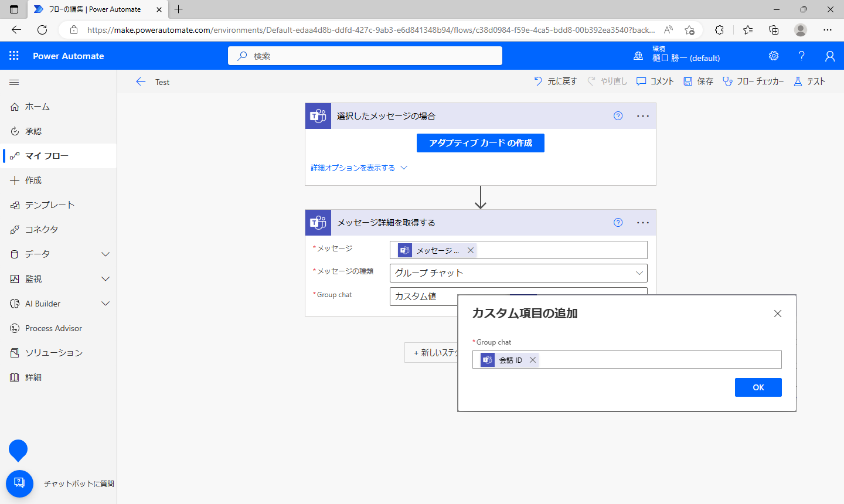Click the Power Automate search box
The height and width of the screenshot is (504, 844).
365,56
